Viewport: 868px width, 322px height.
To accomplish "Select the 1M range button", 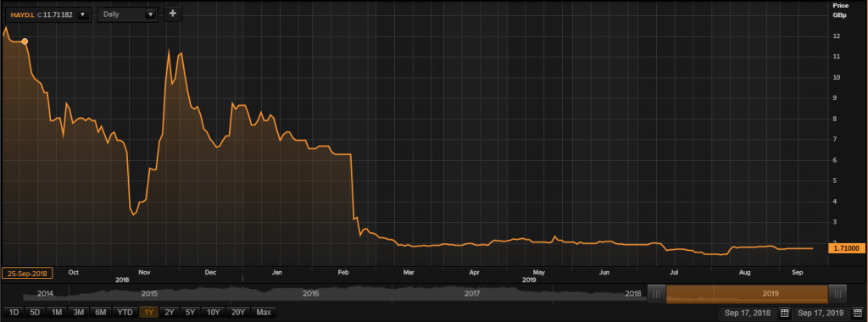I will click(x=57, y=313).
